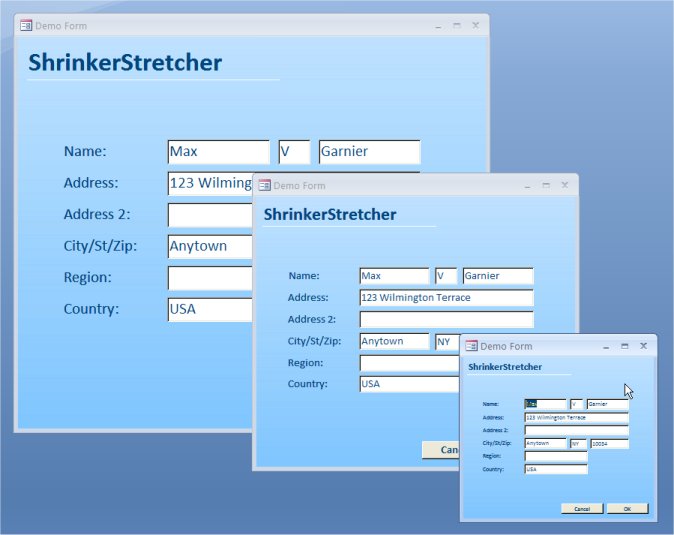Click the highlighted first name field in smallest window
The height and width of the screenshot is (535, 674).
click(545, 404)
